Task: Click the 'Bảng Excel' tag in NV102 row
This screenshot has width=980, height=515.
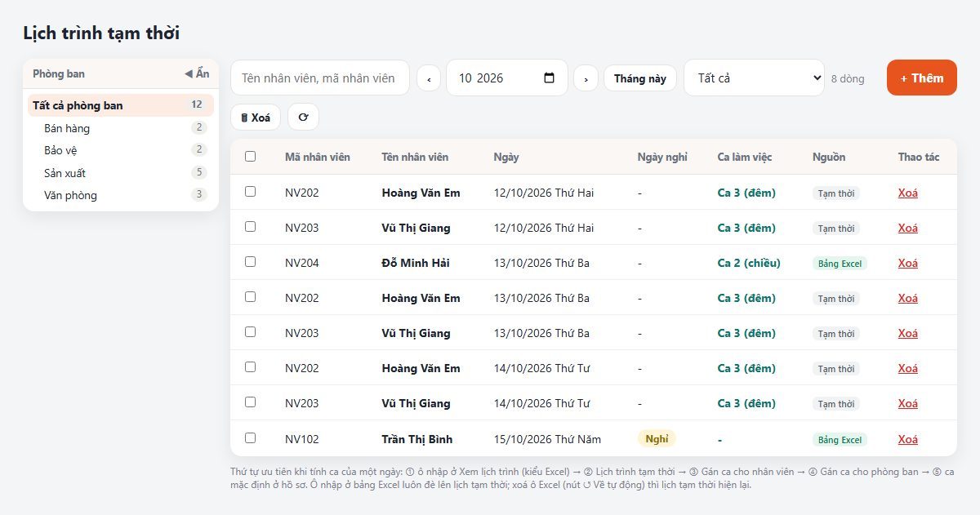Action: coord(840,440)
